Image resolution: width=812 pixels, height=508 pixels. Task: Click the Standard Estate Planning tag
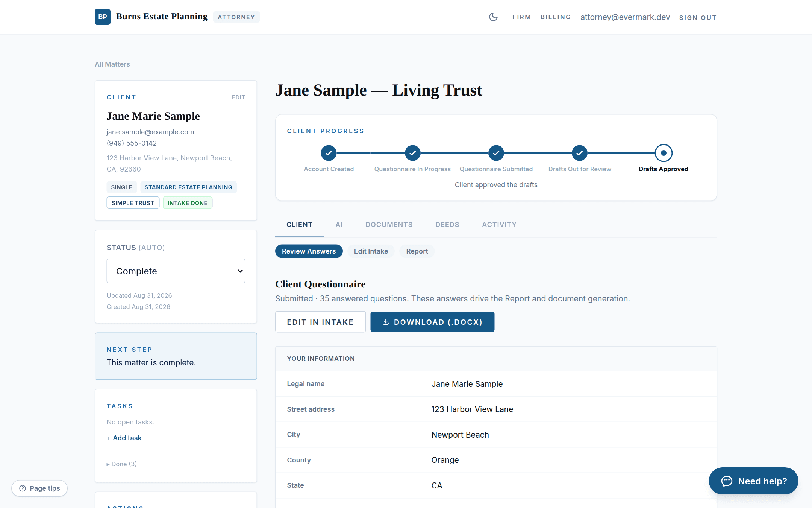188,187
